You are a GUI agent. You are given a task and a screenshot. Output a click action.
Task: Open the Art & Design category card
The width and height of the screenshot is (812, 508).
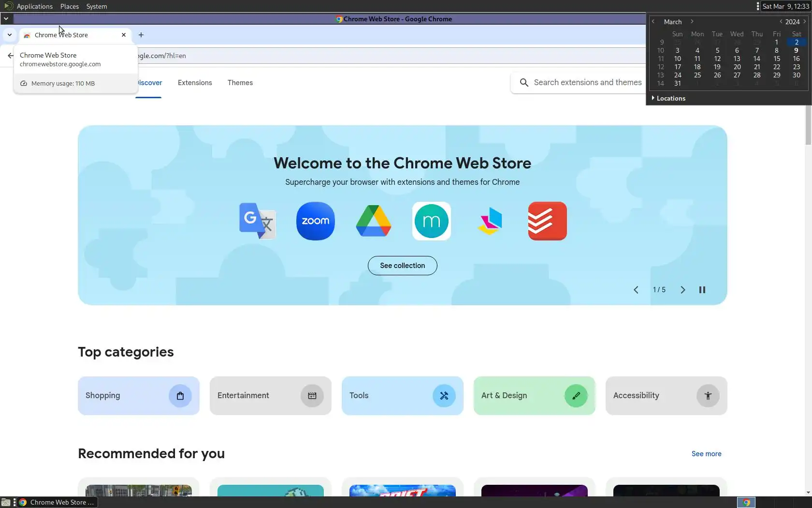[x=535, y=396]
